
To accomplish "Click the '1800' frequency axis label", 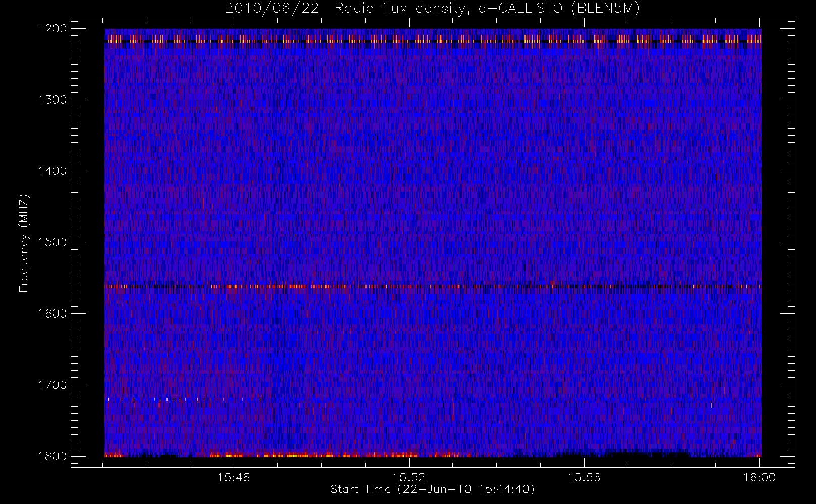I will 52,456.
